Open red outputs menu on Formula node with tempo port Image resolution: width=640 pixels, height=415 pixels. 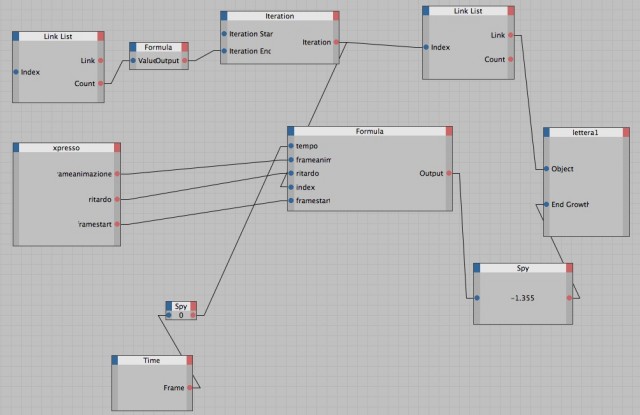pyautogui.click(x=449, y=131)
